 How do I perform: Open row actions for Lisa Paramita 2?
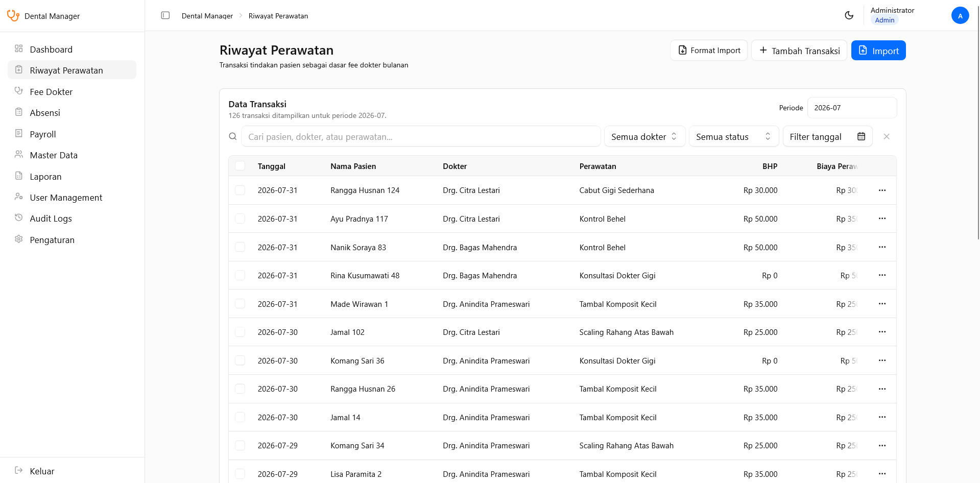[882, 474]
